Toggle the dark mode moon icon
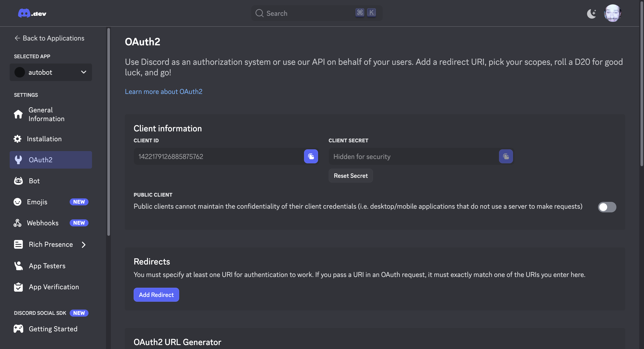The height and width of the screenshot is (349, 644). pos(591,14)
